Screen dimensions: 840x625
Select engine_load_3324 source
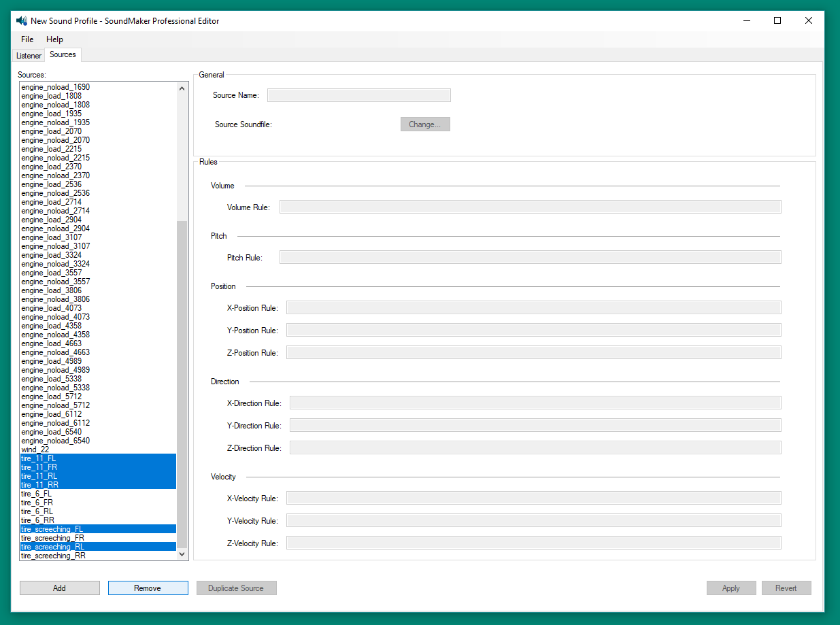click(x=98, y=255)
